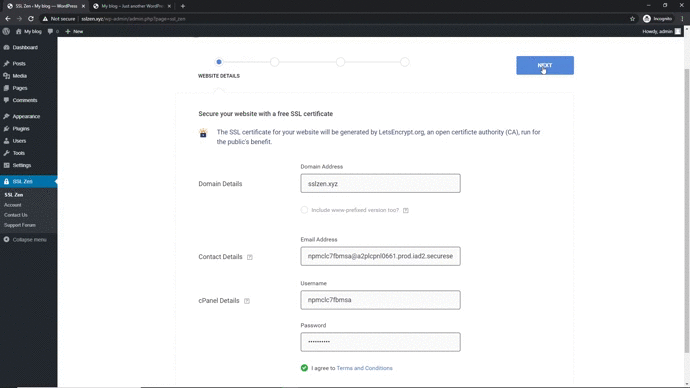Bookmark this page with the star icon
690x388 pixels.
(632, 19)
